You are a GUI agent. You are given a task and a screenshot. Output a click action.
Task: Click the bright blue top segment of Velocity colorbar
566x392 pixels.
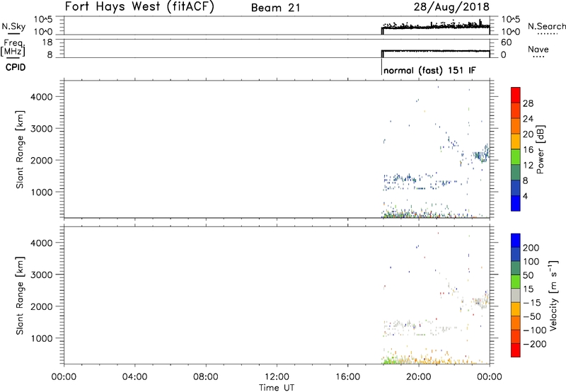(516, 241)
